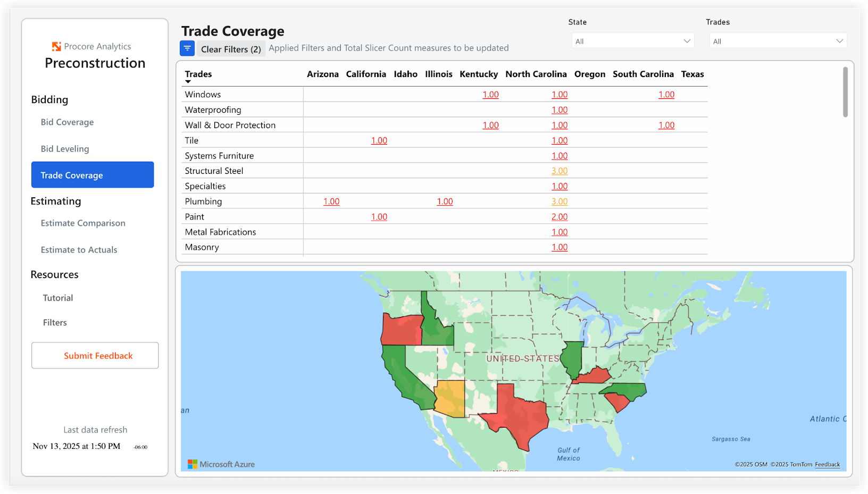868x494 pixels.
Task: Toggle the sort arrow under the Trades header
Action: (188, 81)
